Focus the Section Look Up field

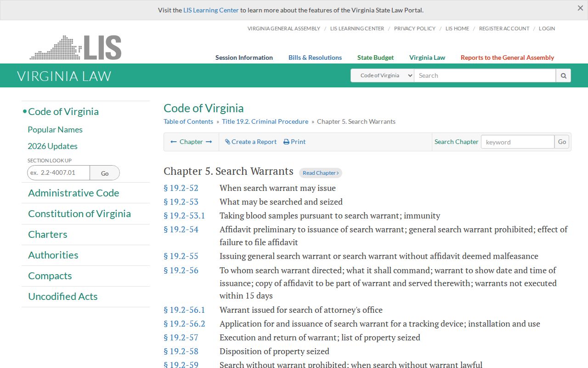(58, 173)
